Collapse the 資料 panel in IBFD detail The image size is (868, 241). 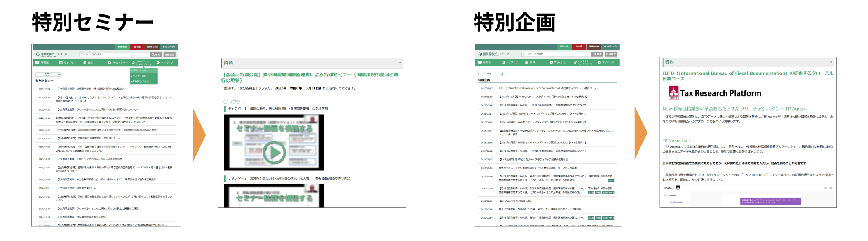(x=831, y=62)
